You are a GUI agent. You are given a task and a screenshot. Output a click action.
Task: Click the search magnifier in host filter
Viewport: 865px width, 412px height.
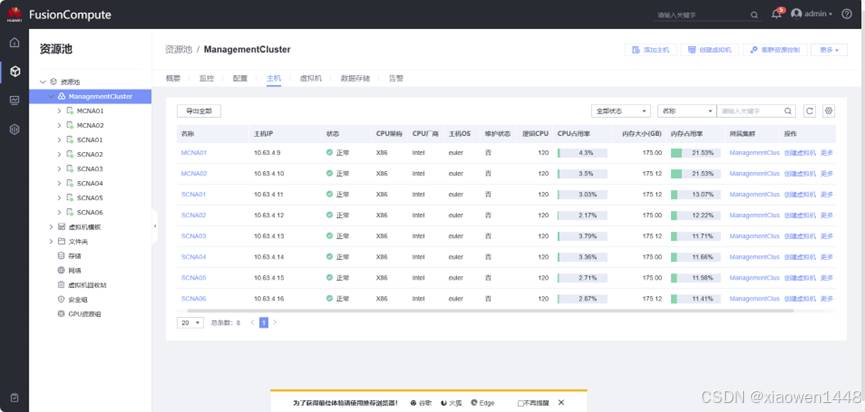(x=789, y=111)
